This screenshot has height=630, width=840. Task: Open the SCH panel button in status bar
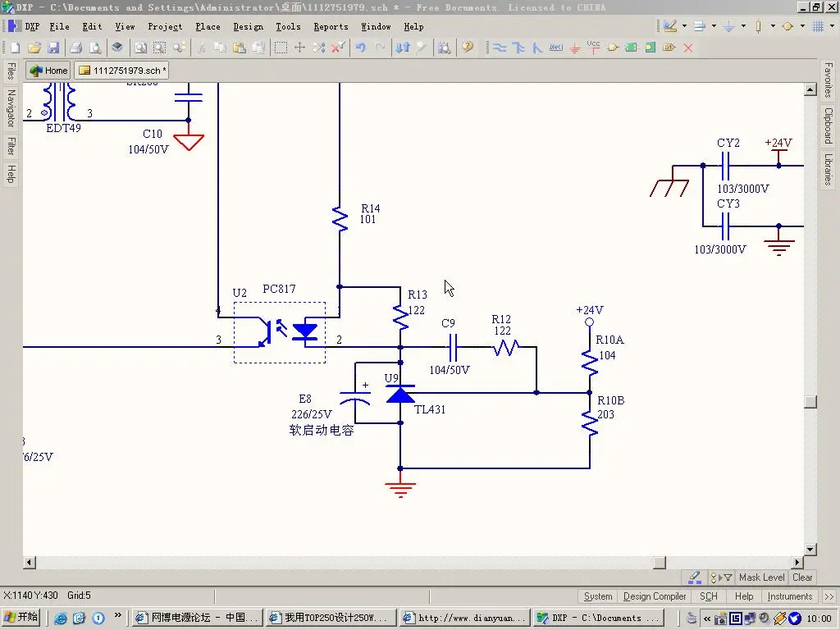coord(708,596)
